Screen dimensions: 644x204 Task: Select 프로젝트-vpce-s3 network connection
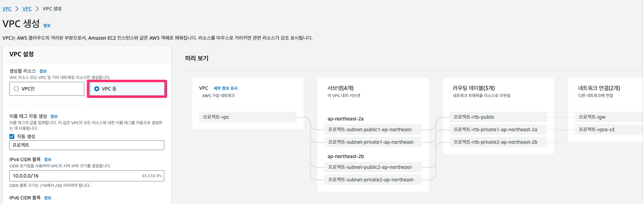coord(609,130)
